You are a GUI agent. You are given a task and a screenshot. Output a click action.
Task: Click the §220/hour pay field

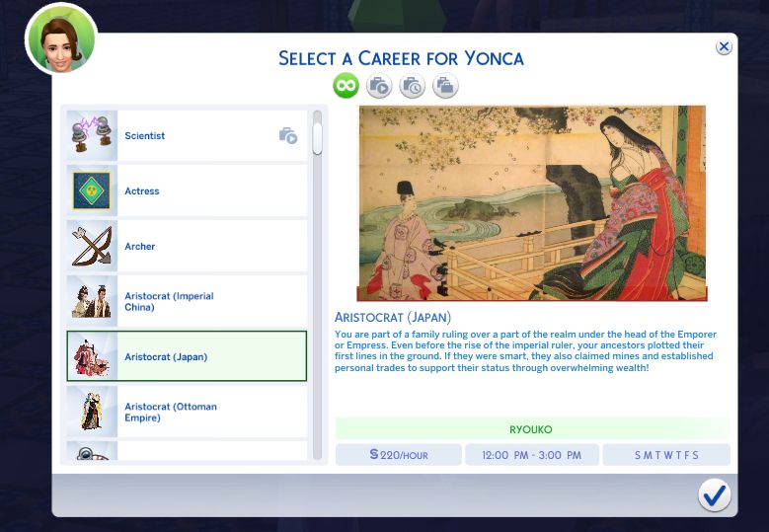tap(398, 455)
